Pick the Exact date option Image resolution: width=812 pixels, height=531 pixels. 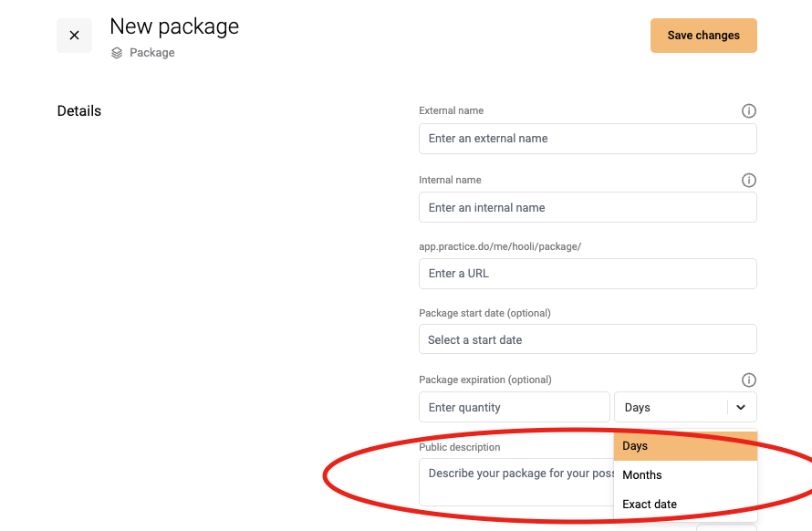[x=685, y=504]
